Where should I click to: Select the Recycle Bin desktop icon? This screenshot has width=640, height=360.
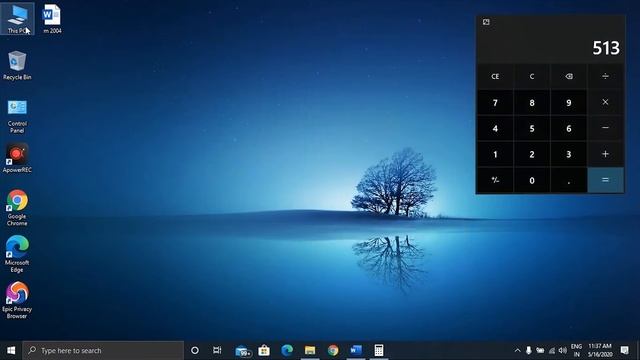coord(17,65)
